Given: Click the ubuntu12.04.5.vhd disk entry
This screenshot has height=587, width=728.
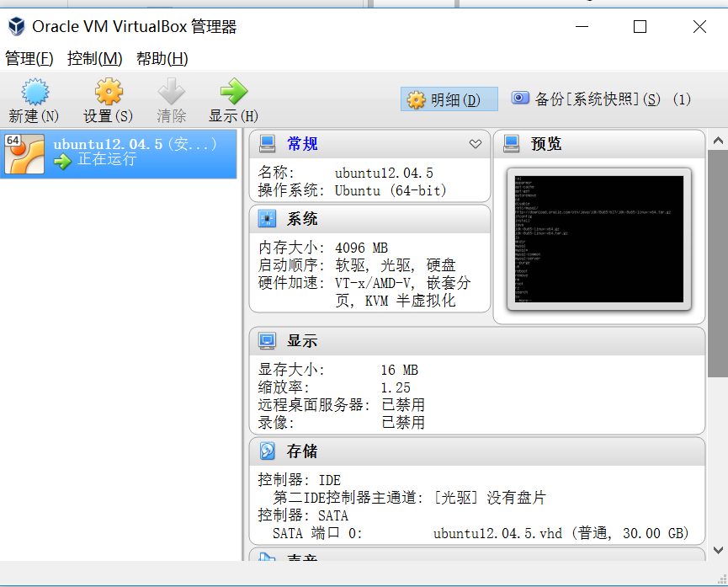Looking at the screenshot, I should (561, 533).
